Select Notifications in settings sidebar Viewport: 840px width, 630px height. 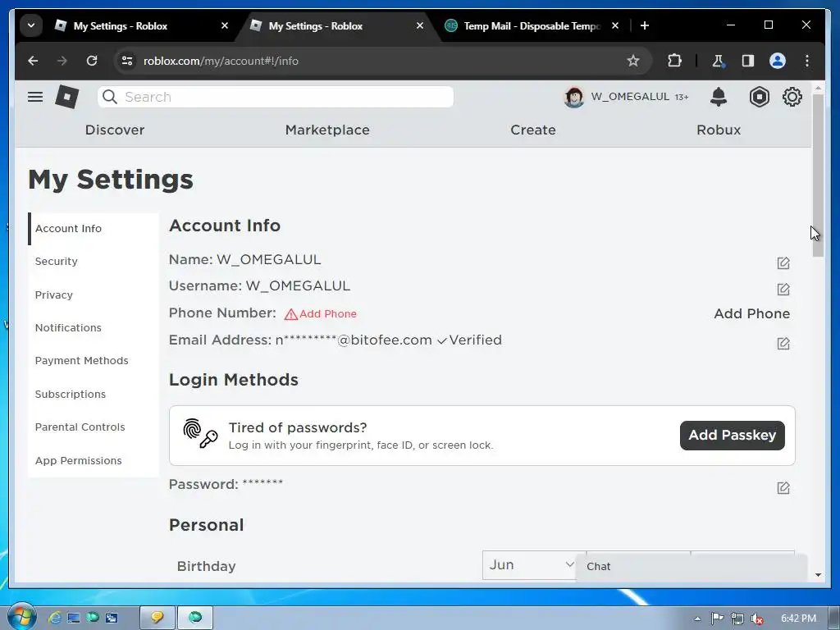[94, 328]
